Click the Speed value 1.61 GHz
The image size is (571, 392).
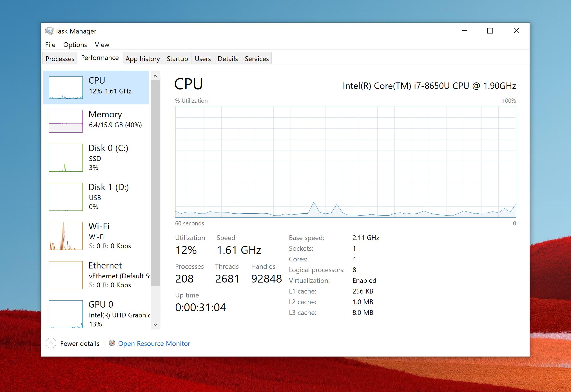tap(239, 250)
